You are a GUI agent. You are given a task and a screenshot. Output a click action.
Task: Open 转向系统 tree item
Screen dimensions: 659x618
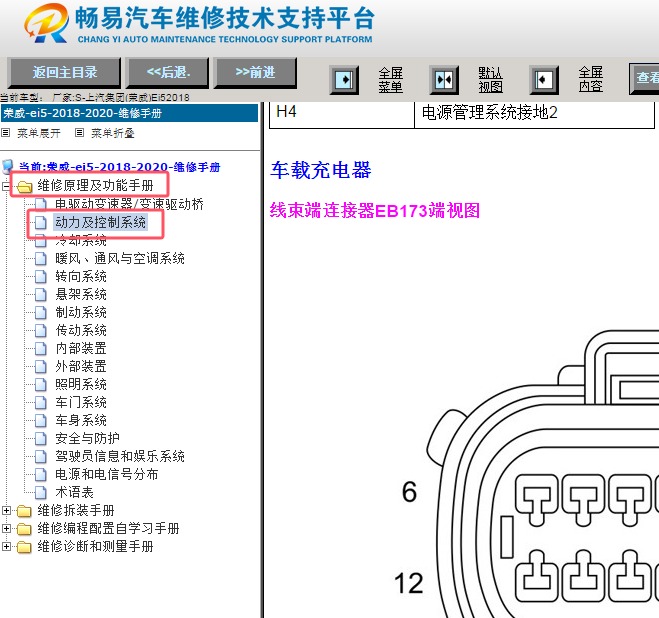click(x=81, y=277)
